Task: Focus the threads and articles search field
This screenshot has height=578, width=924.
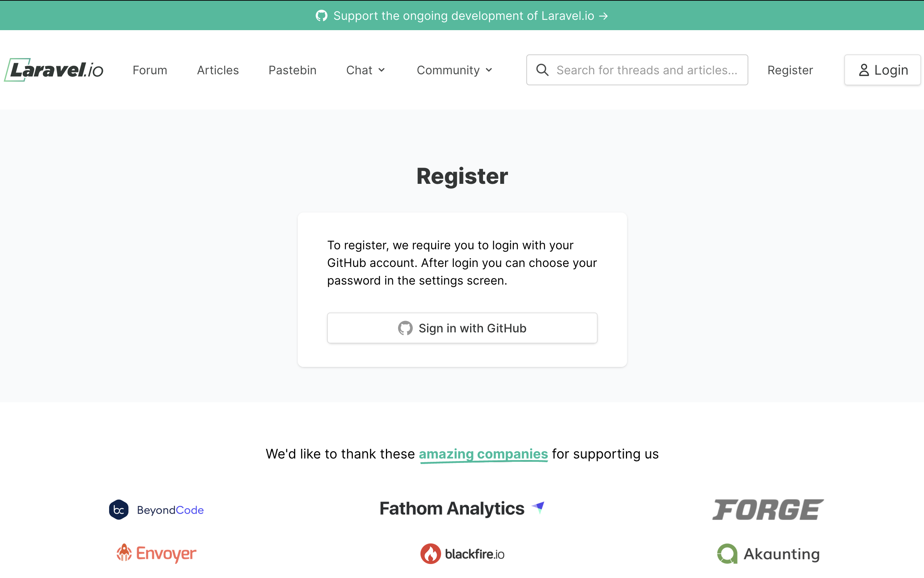Action: click(647, 70)
